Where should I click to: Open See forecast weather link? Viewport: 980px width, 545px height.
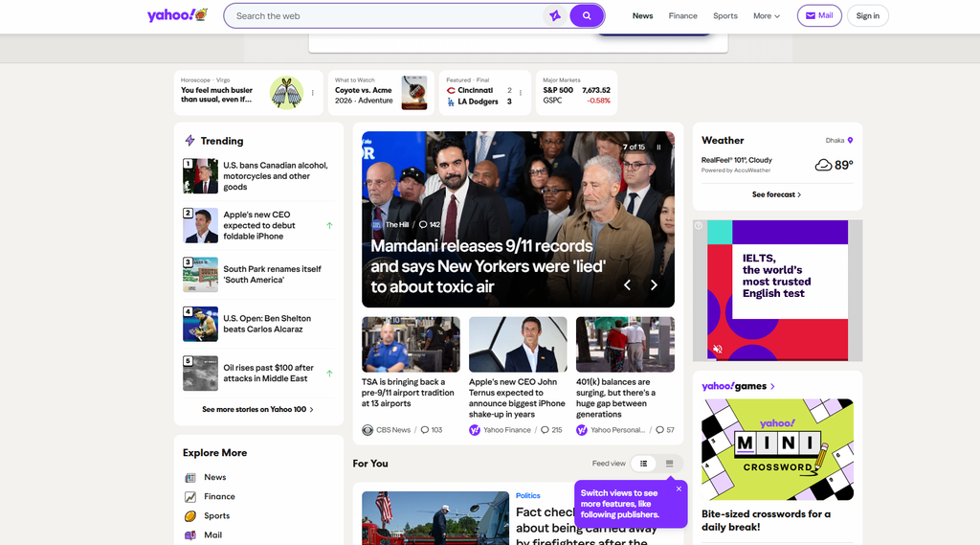(x=776, y=194)
